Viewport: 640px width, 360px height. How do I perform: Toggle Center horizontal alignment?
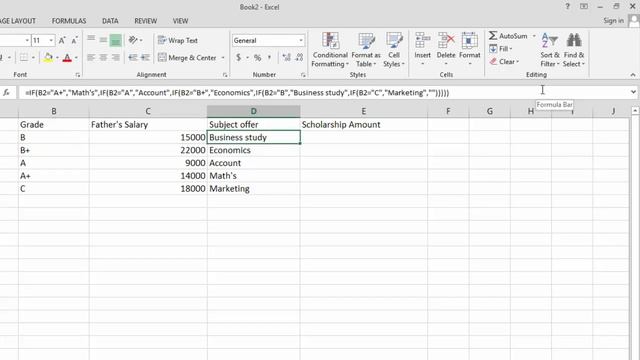pyautogui.click(x=103, y=58)
